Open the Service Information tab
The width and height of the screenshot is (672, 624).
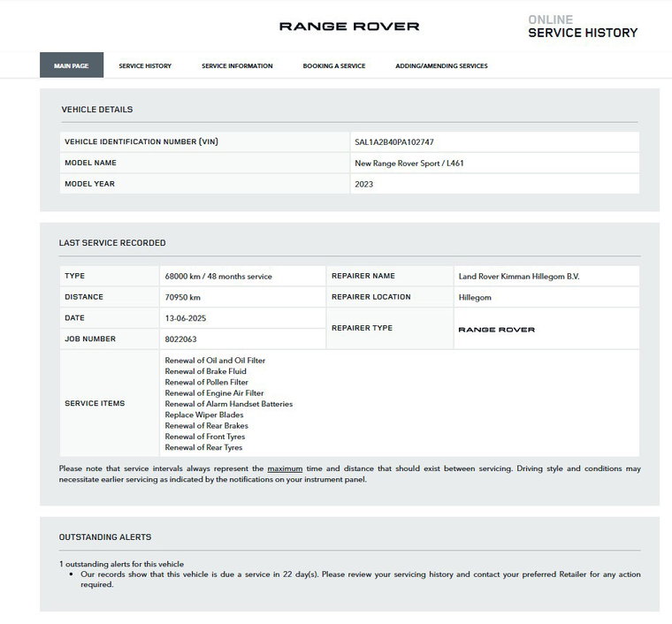237,66
